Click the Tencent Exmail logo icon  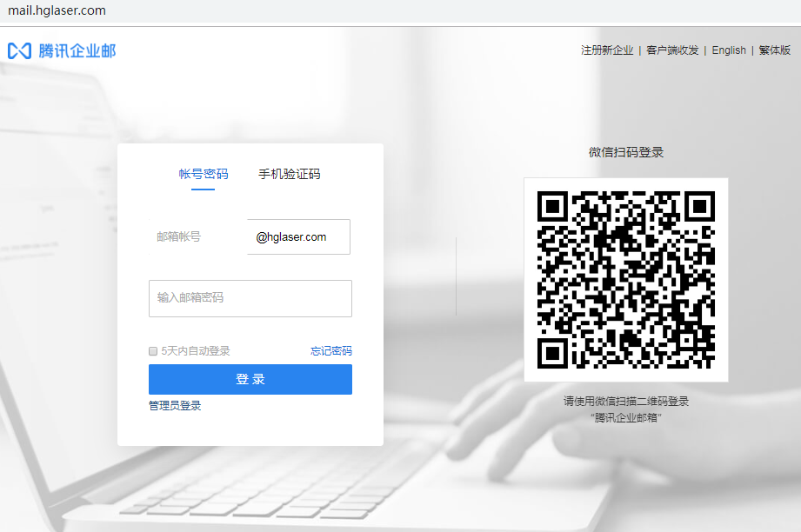19,50
